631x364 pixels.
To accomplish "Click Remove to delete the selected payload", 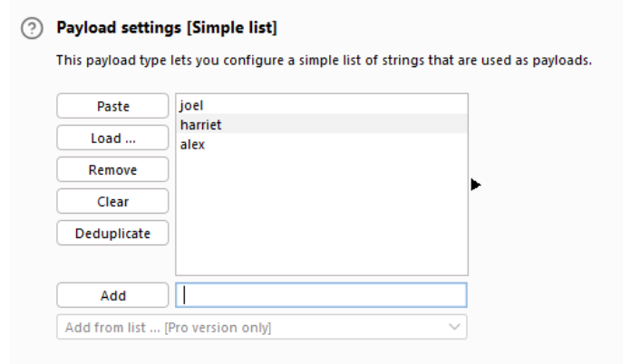I will click(x=112, y=170).
